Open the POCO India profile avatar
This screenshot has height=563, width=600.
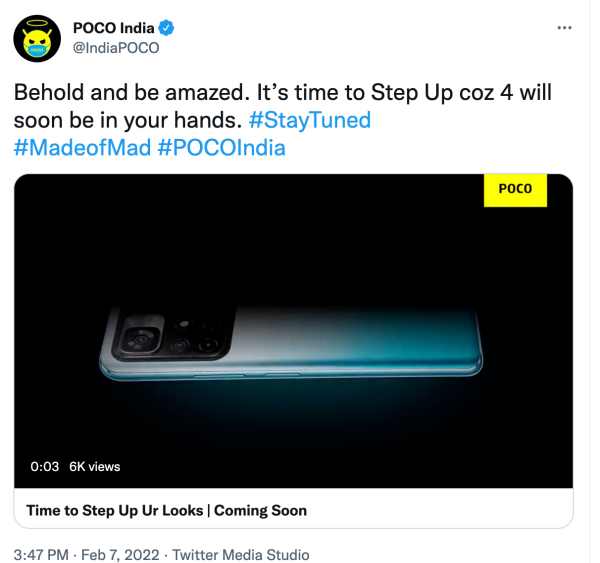(x=40, y=39)
